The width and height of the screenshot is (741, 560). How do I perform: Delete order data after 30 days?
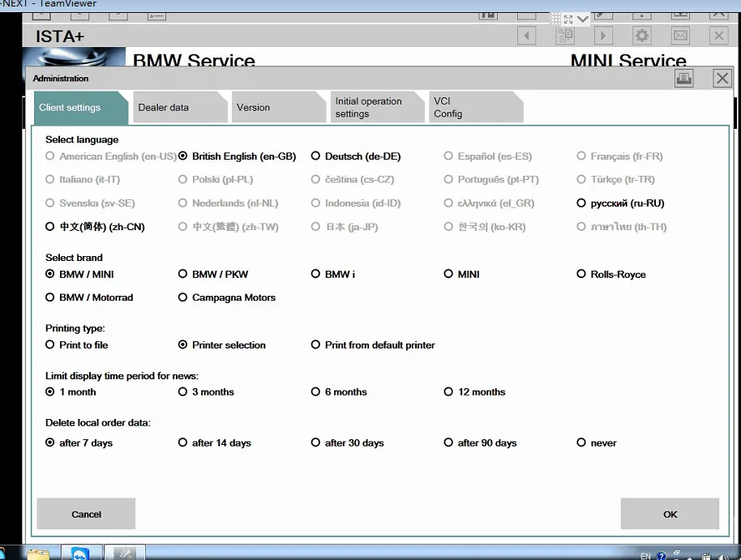[347, 442]
